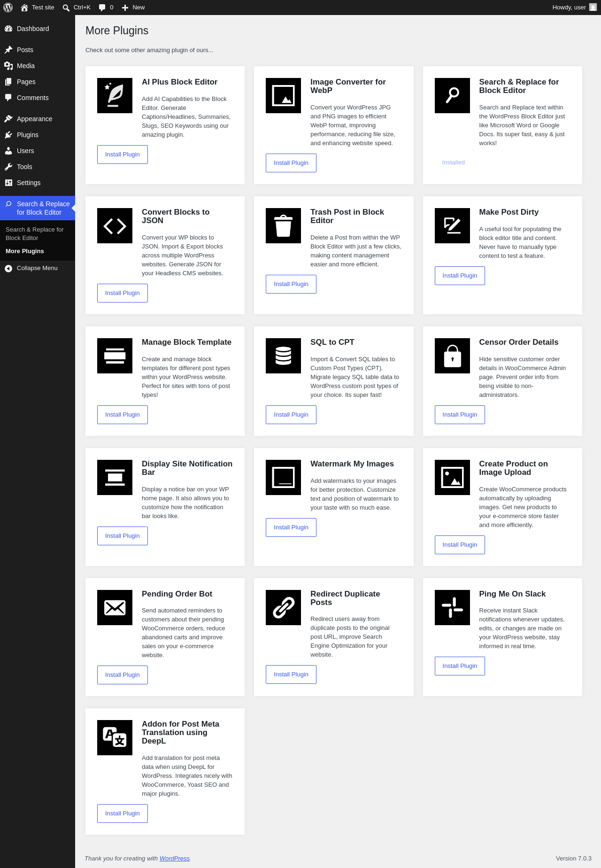Click the Pending Order Bot envelope icon

coord(115,607)
